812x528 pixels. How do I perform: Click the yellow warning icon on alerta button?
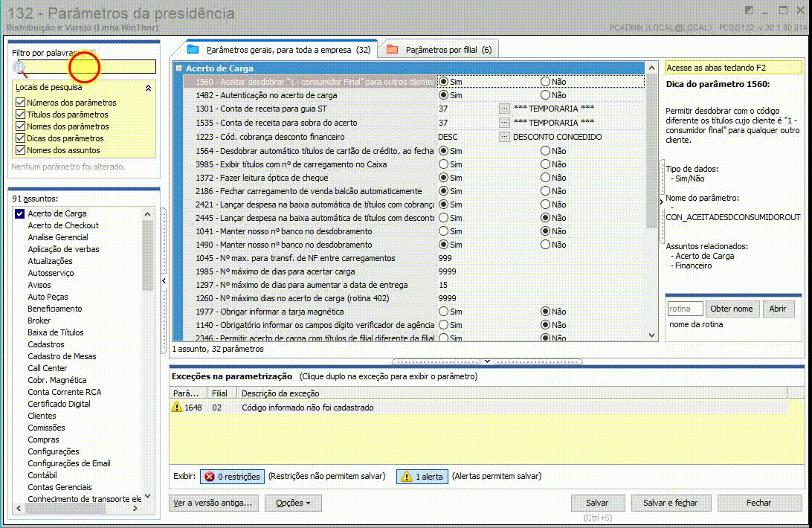point(407,476)
